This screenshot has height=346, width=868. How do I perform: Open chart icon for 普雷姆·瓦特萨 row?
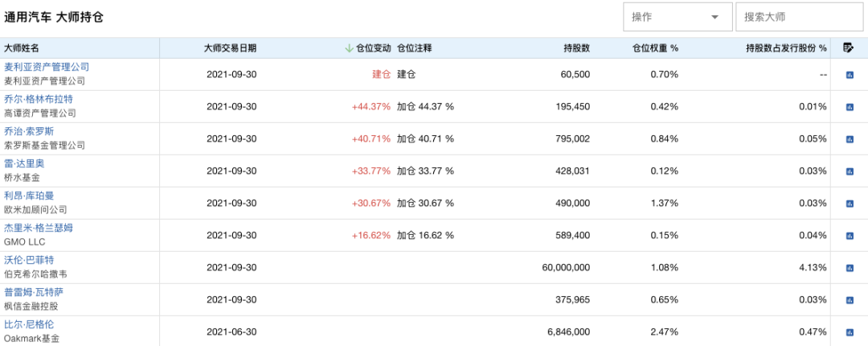pyautogui.click(x=850, y=300)
